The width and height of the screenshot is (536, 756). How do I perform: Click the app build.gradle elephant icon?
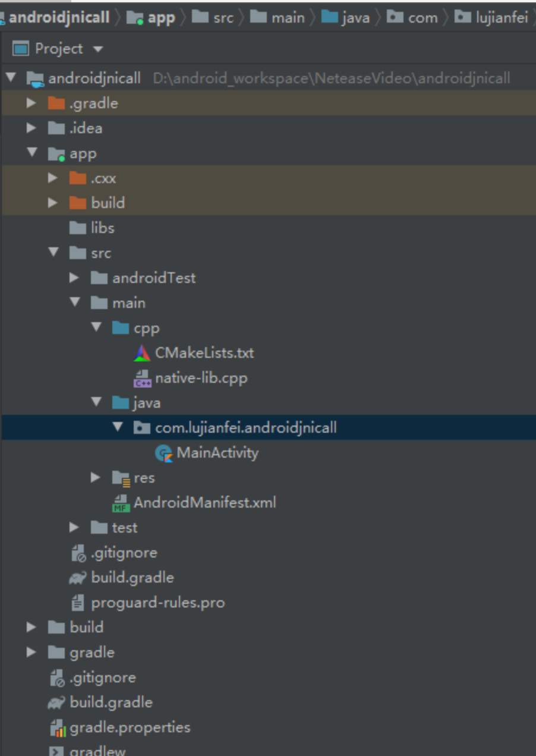click(x=78, y=578)
